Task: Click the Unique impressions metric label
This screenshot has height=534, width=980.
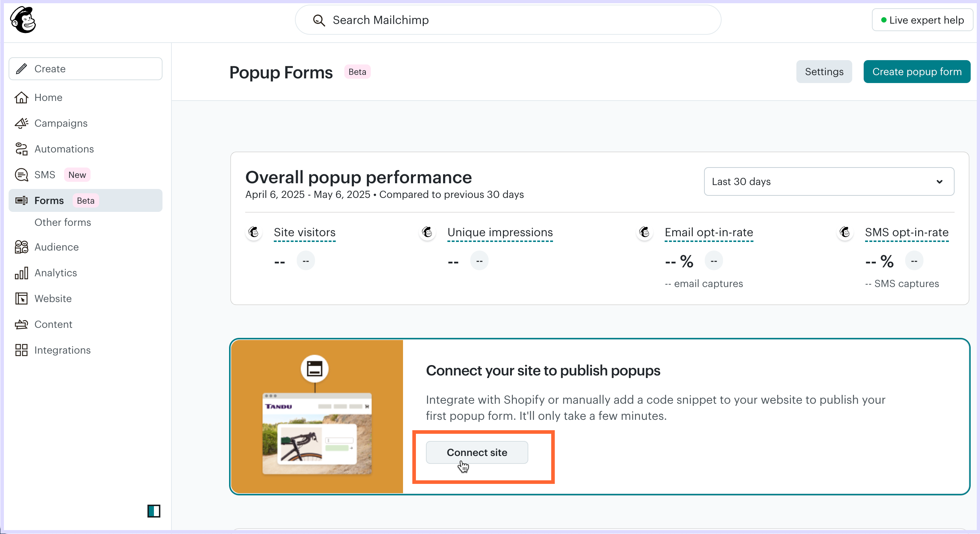Action: [500, 232]
